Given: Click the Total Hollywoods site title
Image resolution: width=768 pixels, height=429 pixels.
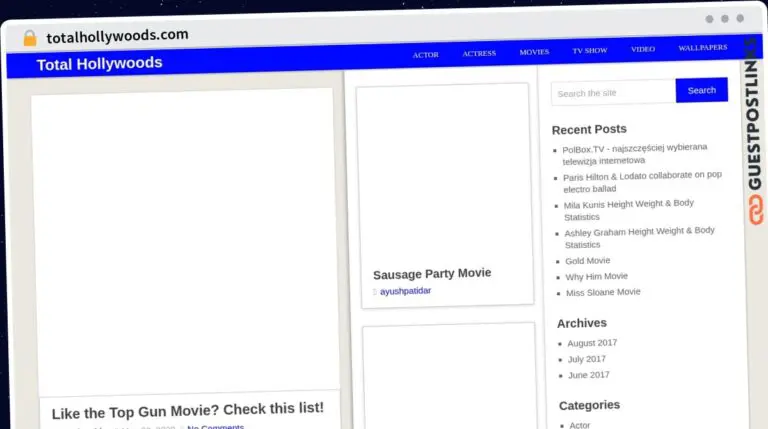Looking at the screenshot, I should click(99, 64).
